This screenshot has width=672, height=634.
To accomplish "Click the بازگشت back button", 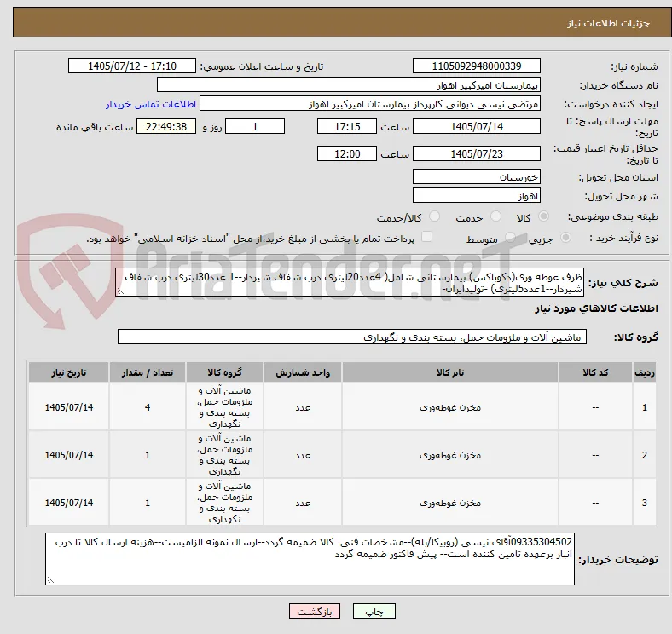I will point(315,611).
